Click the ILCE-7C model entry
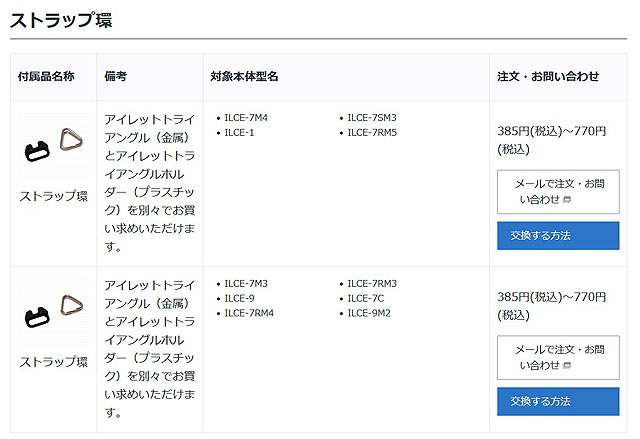This screenshot has height=439, width=640. click(x=365, y=298)
